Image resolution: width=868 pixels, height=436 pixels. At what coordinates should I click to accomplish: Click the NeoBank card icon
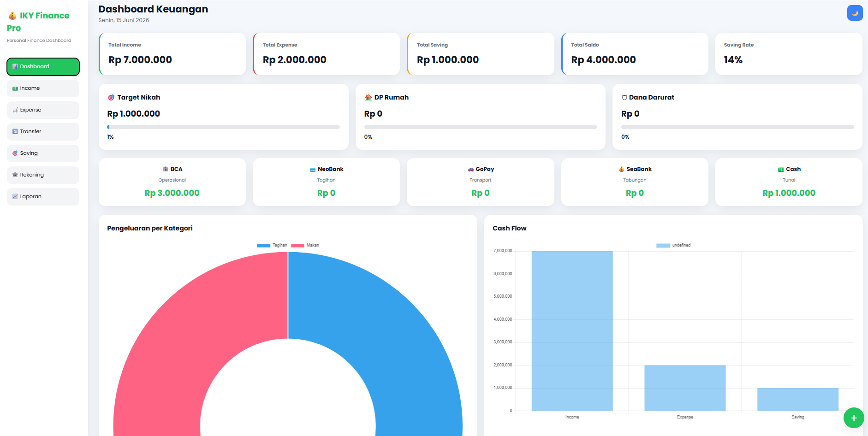click(313, 169)
